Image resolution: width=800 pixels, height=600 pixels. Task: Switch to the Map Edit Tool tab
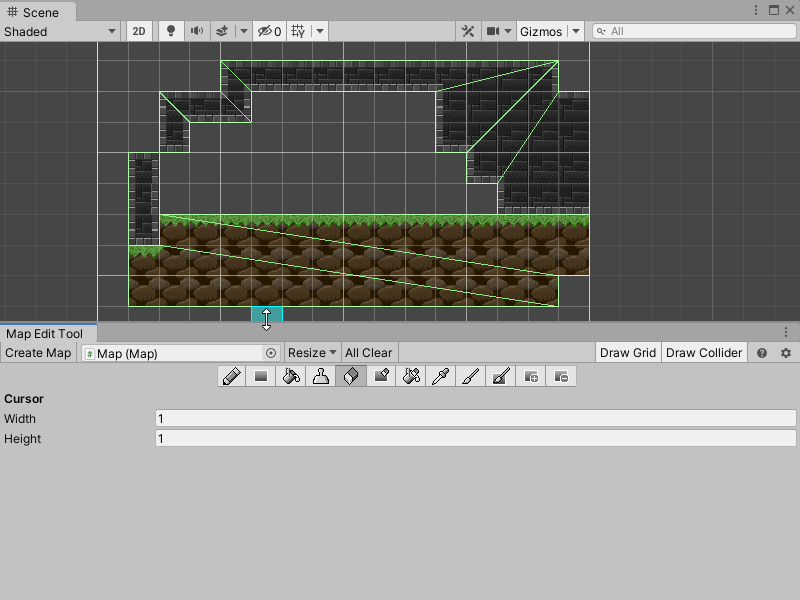pyautogui.click(x=47, y=333)
